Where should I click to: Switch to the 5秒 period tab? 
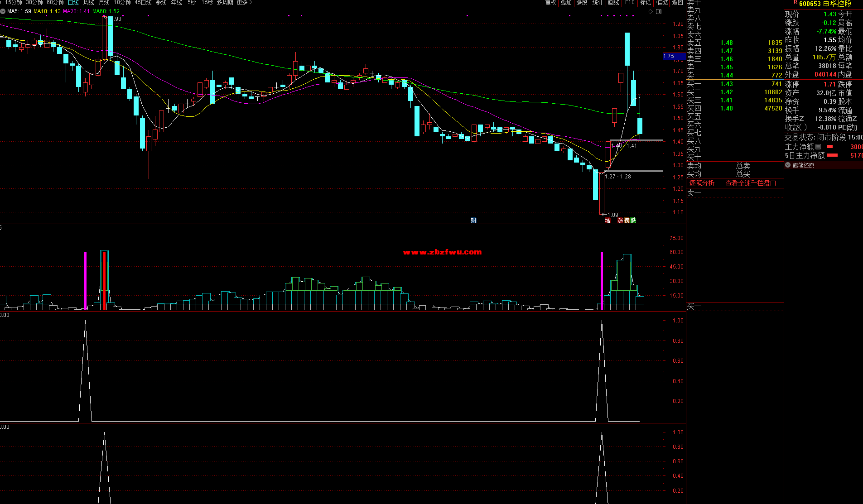tap(192, 3)
